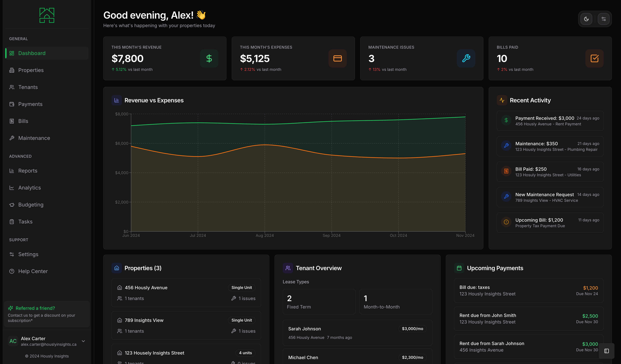This screenshot has width=621, height=364.
Task: Open Settings under Support
Action: point(47,254)
